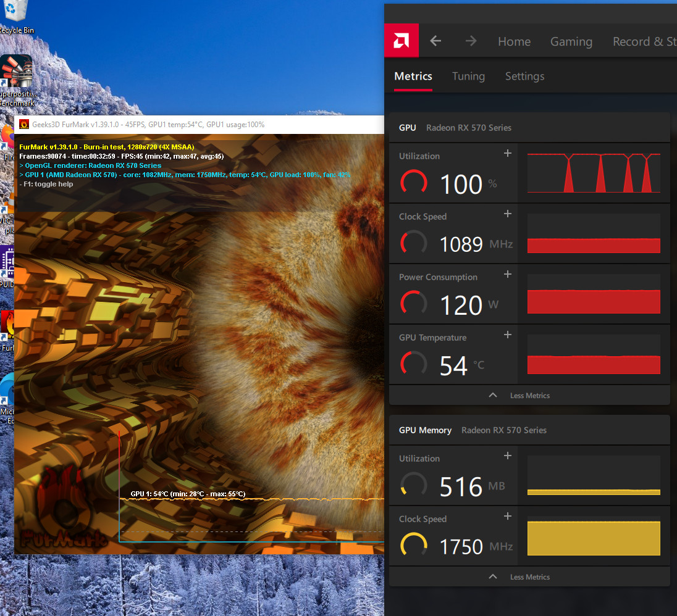
Task: Click Less Metrics under GPU Memory Clock Speed
Action: (x=530, y=577)
